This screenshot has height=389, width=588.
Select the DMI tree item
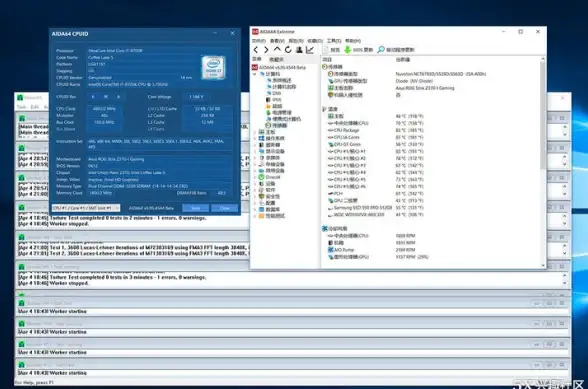tap(274, 93)
